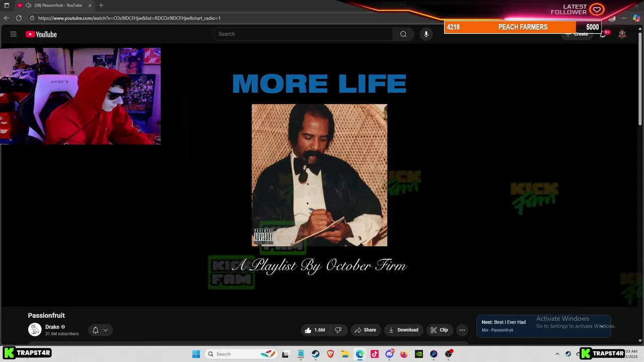This screenshot has width=644, height=362.
Task: Toggle the Drake channel notification bell
Action: [96, 330]
